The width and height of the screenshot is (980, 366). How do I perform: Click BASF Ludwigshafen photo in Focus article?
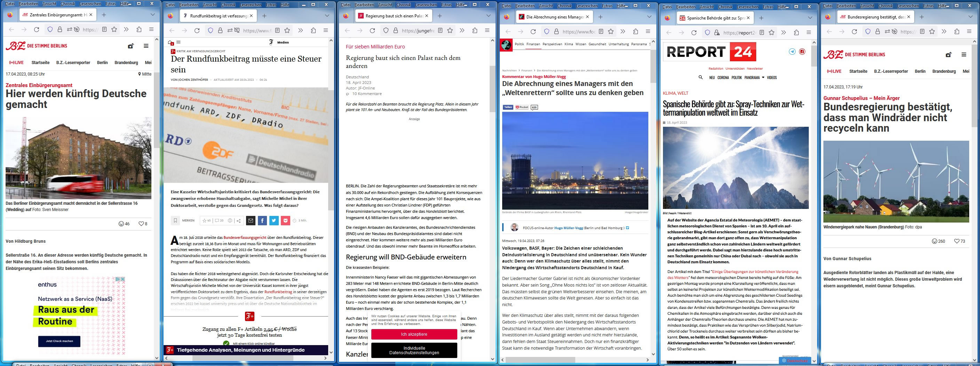coord(575,160)
